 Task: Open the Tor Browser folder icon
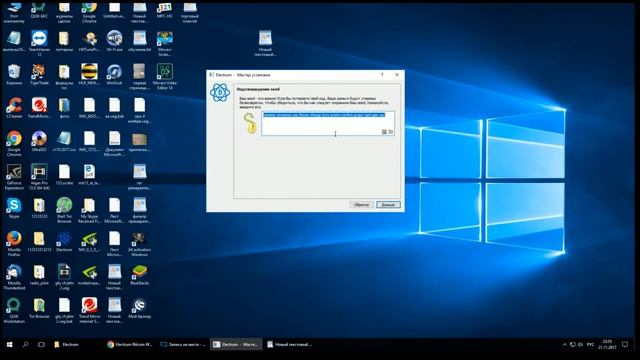[39, 308]
